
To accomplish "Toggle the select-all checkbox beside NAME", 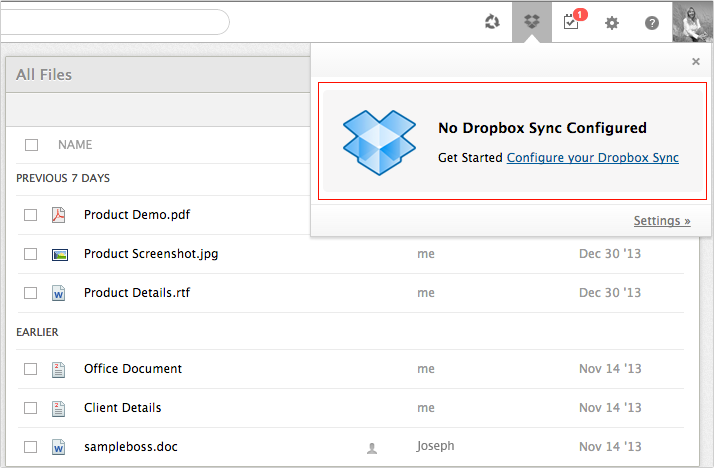I will coord(31,145).
